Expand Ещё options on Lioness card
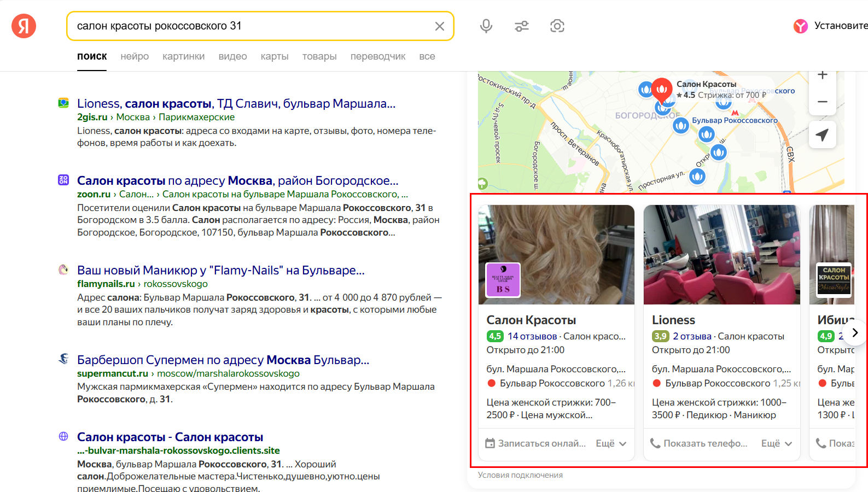 [777, 443]
